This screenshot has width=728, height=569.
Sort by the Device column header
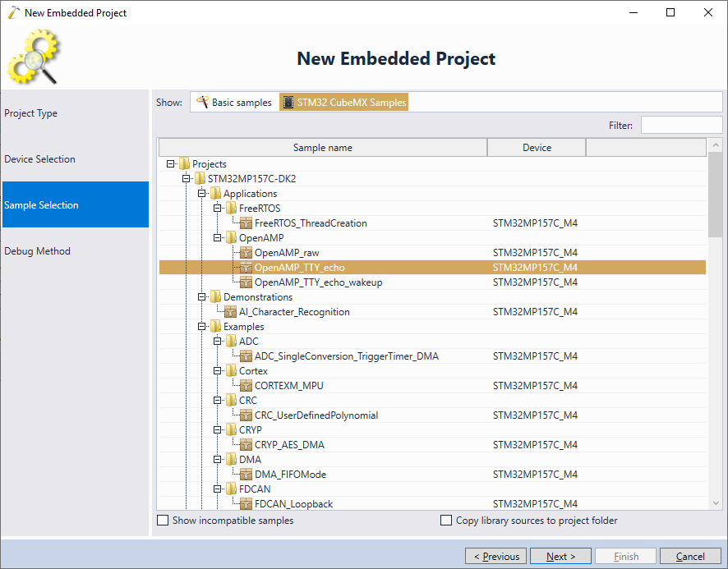click(x=537, y=148)
